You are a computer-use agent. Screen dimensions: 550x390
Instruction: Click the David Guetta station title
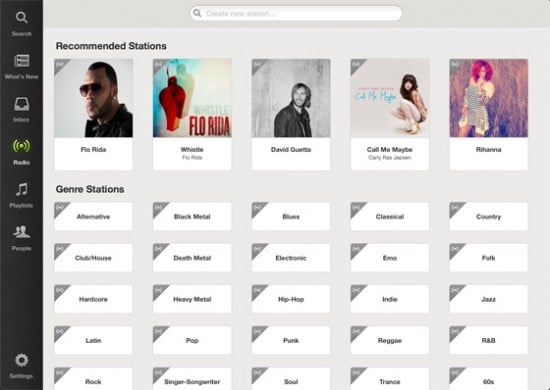pyautogui.click(x=291, y=149)
